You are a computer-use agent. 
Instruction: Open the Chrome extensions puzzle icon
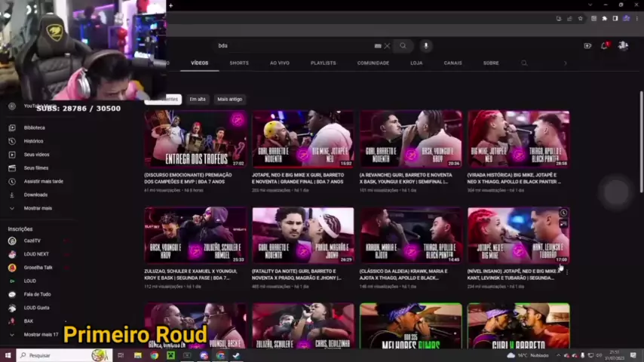(x=605, y=18)
